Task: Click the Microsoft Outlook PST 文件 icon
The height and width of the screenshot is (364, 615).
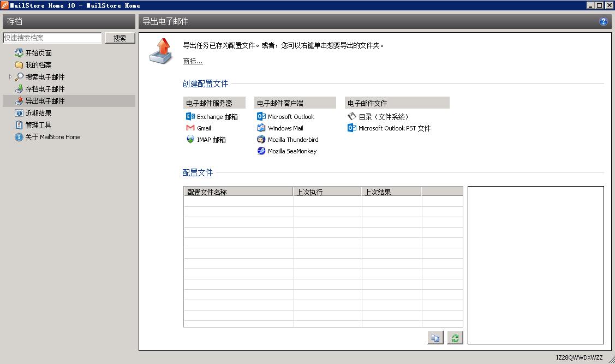Action: point(352,128)
